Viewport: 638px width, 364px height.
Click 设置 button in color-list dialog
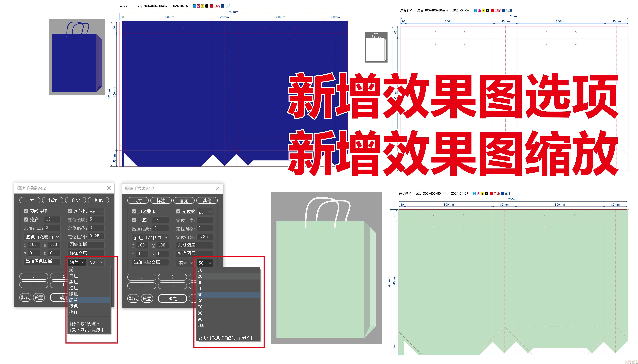point(39,298)
